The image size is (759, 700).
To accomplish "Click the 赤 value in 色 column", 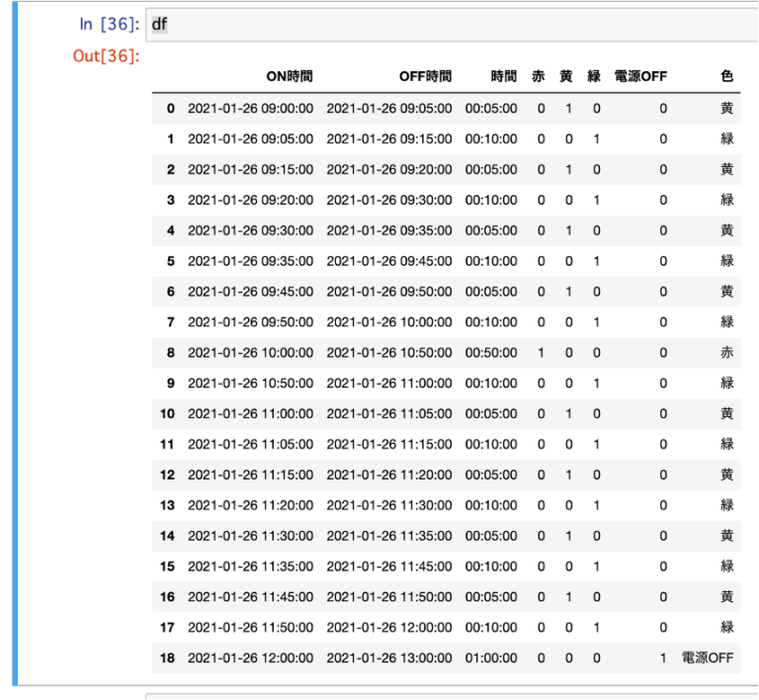I will click(726, 353).
